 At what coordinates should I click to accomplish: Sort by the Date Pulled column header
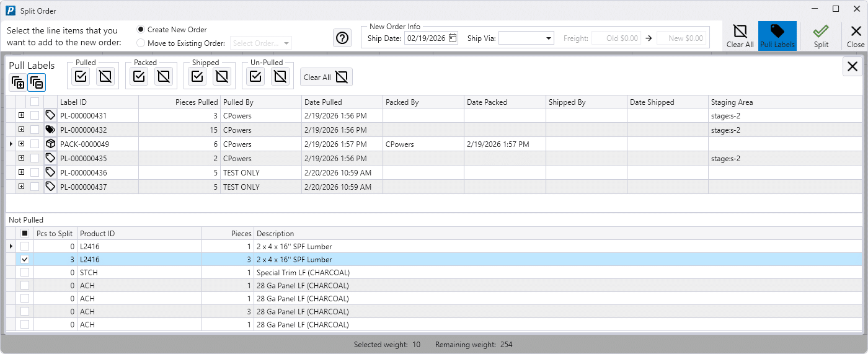(342, 102)
